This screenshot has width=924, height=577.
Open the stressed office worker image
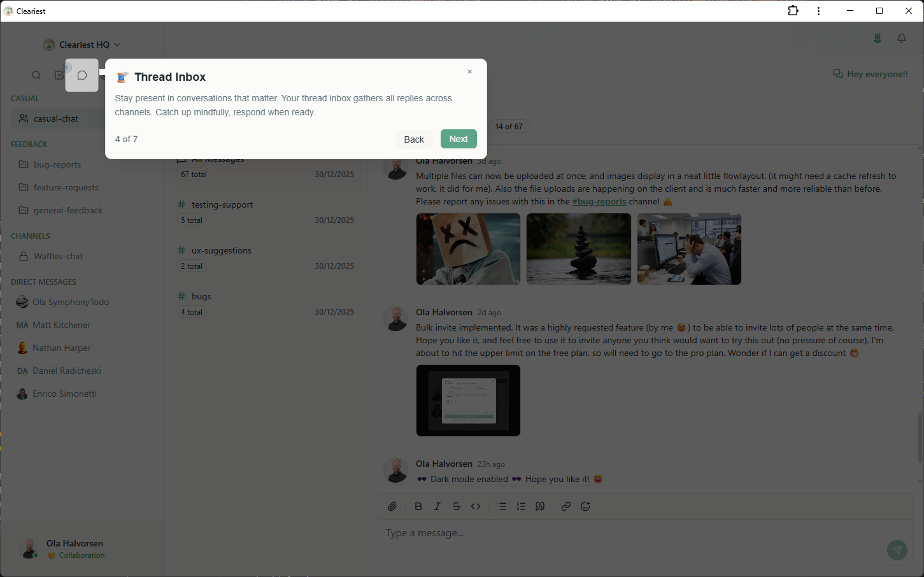coord(689,249)
